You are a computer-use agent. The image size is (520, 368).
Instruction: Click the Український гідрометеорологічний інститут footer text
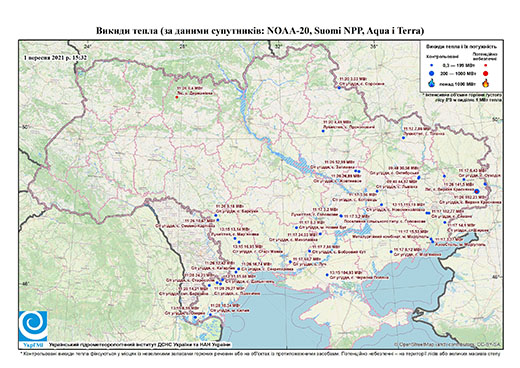[139, 344]
